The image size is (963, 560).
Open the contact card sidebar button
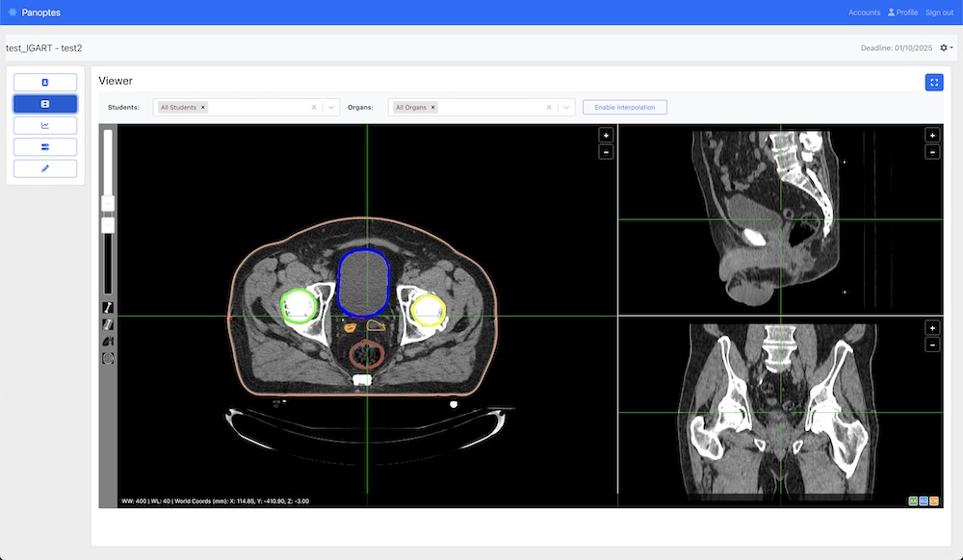tap(45, 82)
